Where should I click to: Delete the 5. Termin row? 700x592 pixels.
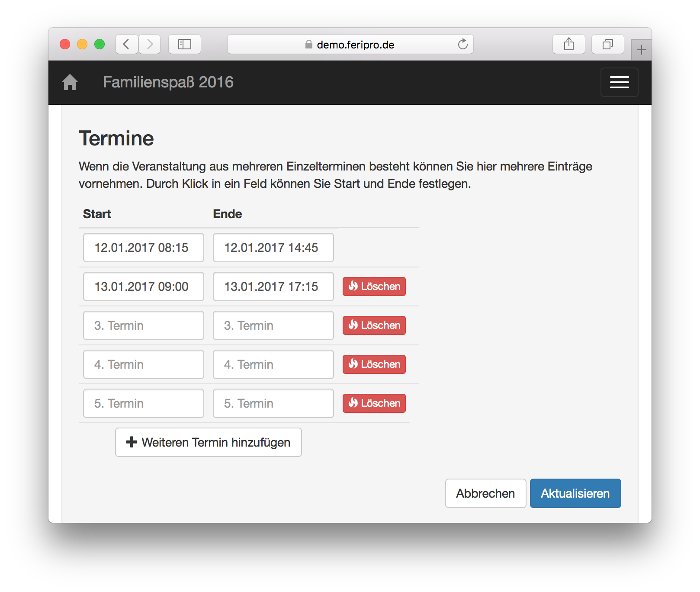(x=374, y=403)
